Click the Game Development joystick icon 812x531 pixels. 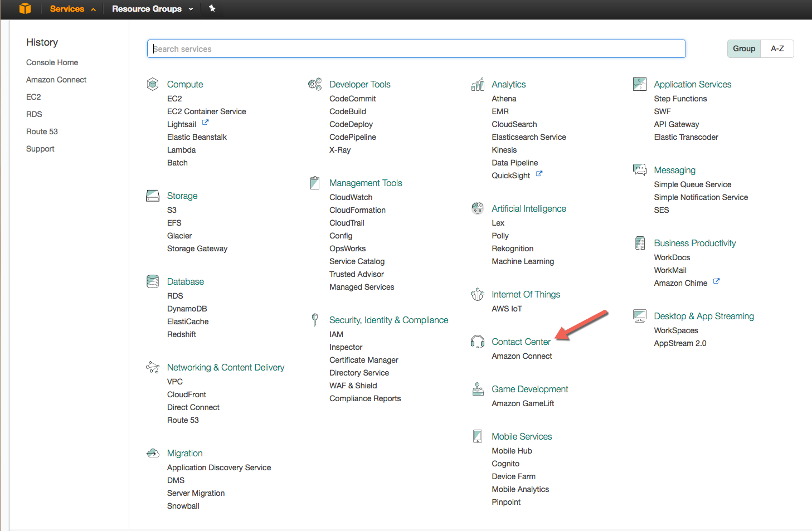point(478,389)
